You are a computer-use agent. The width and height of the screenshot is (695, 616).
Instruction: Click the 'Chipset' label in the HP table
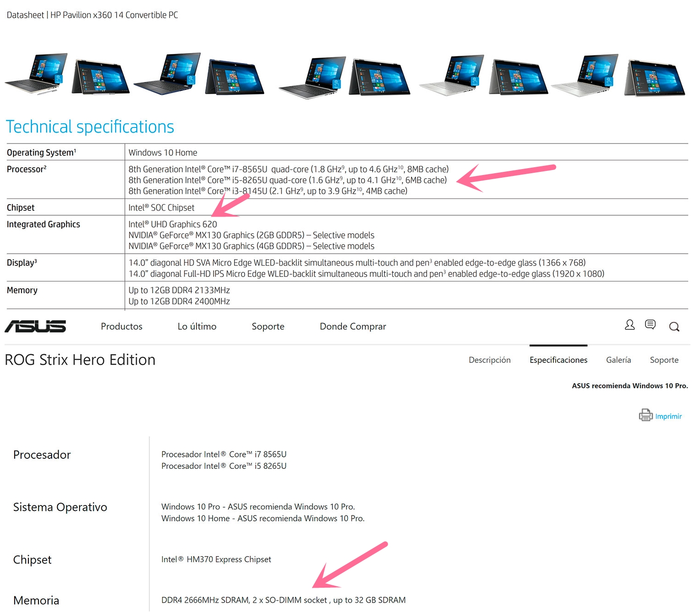[x=21, y=207]
